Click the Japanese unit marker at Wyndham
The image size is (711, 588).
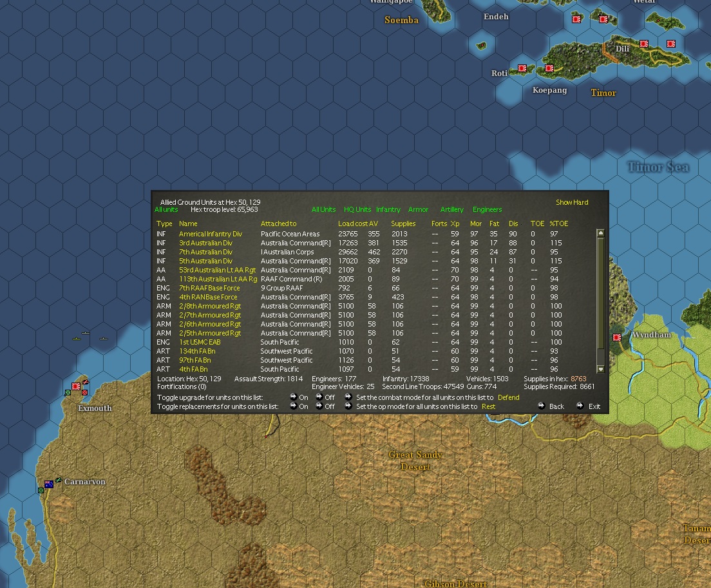pyautogui.click(x=617, y=337)
